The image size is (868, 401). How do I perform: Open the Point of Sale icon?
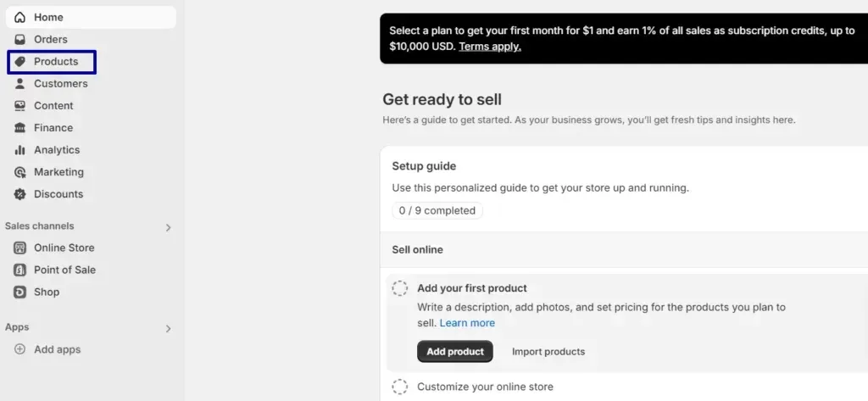pos(20,270)
